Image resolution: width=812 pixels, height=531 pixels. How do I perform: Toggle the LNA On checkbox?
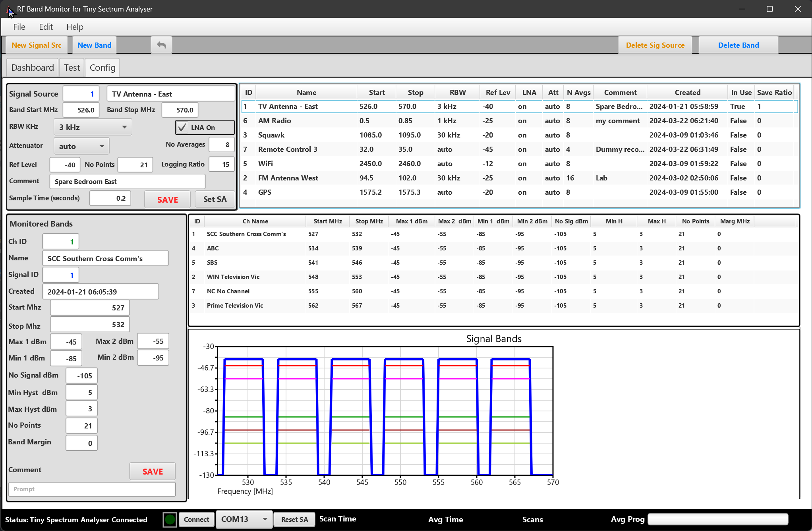(182, 128)
